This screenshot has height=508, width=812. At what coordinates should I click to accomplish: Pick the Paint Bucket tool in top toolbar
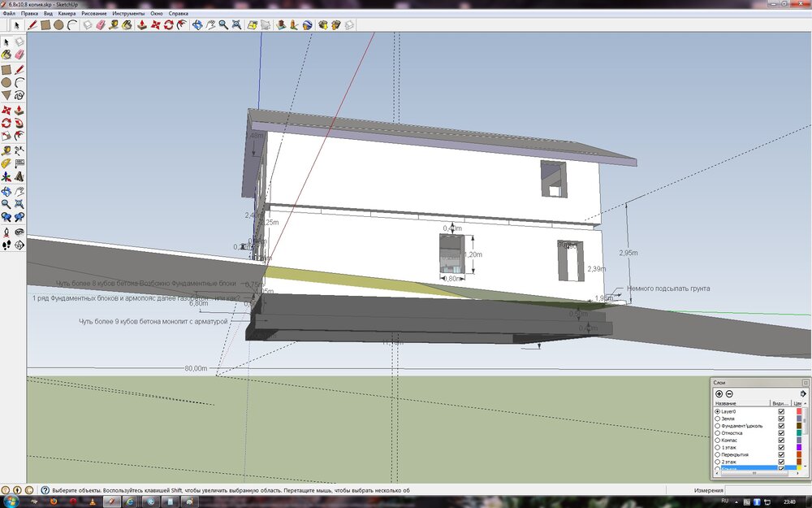coord(127,25)
